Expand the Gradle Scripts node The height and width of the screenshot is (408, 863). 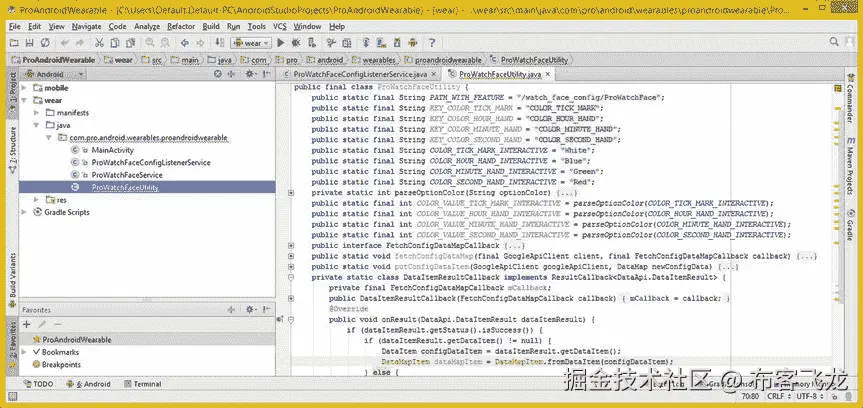[24, 212]
